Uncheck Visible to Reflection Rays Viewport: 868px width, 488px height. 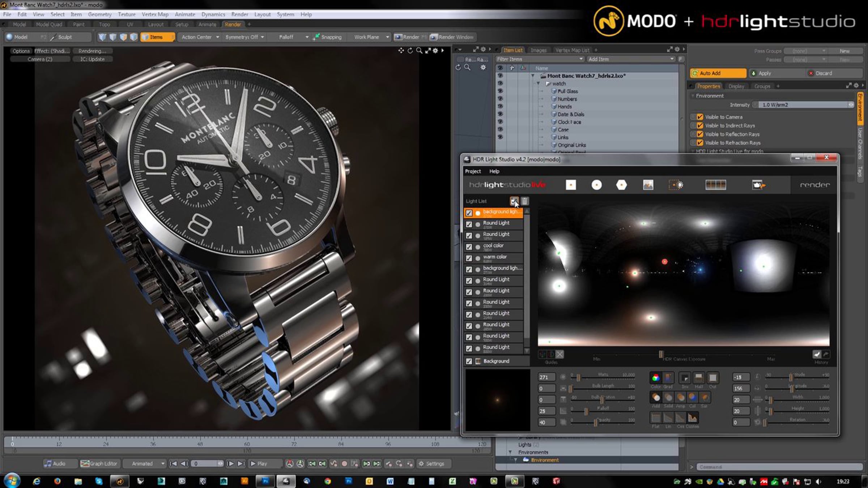700,134
